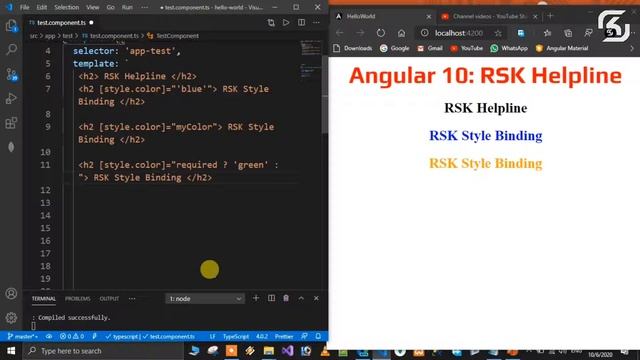Screen dimensions: 640x360
Task: Open editor More Actions ellipsis
Action: coord(316,22)
